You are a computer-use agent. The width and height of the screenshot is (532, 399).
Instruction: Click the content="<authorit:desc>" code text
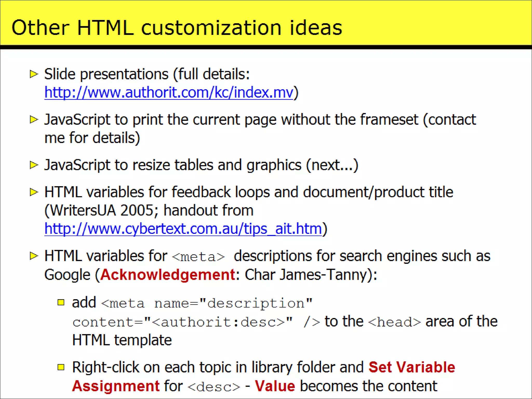point(182,322)
